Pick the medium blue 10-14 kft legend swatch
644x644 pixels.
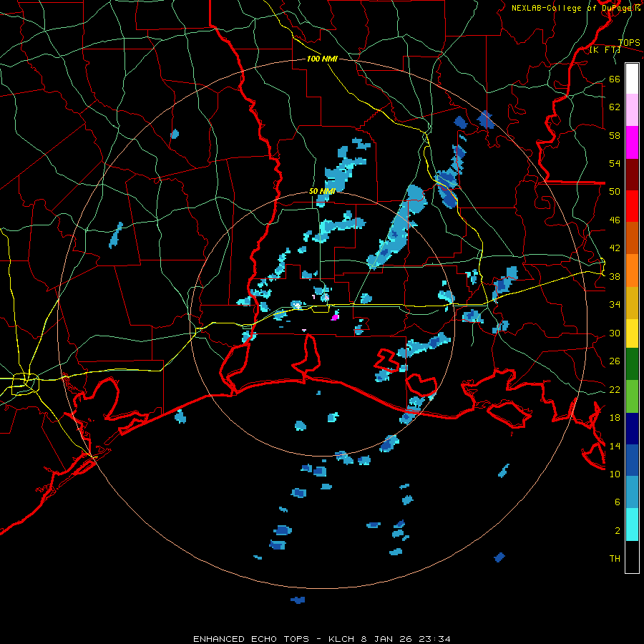(632, 460)
